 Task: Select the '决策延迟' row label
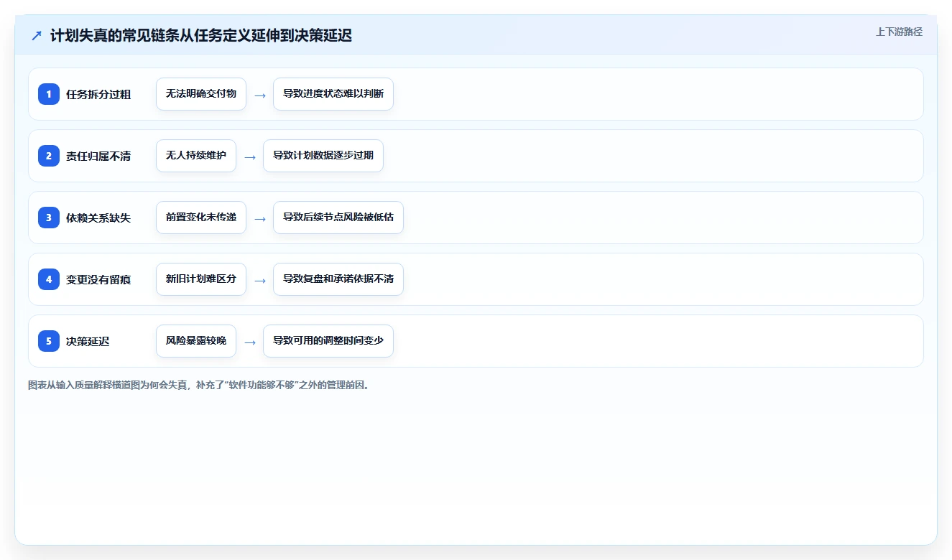point(88,341)
